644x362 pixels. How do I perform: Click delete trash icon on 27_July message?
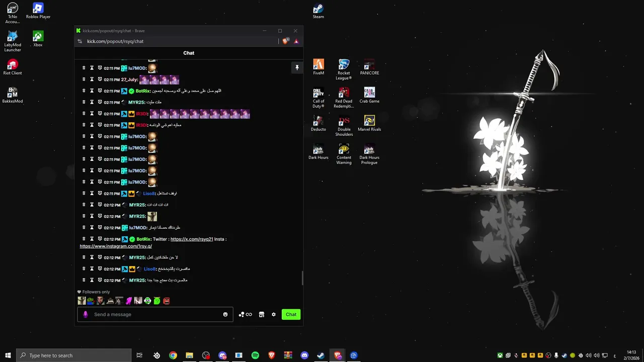tap(84, 79)
